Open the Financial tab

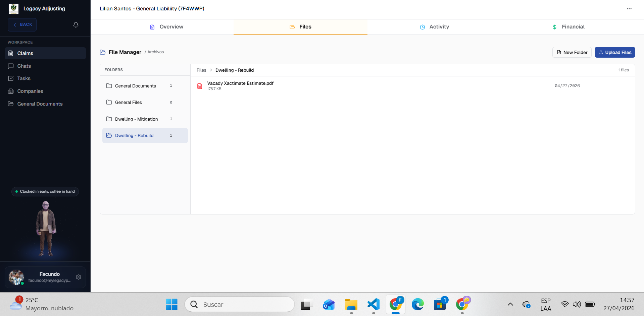coord(568,27)
